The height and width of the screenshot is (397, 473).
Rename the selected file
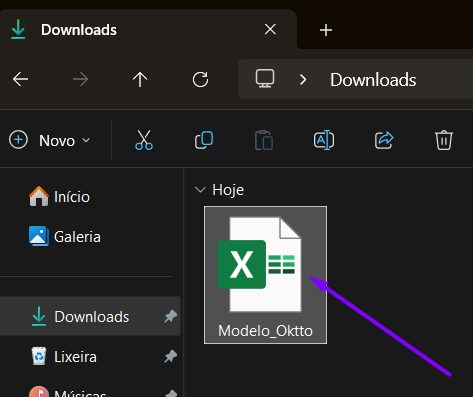point(324,140)
